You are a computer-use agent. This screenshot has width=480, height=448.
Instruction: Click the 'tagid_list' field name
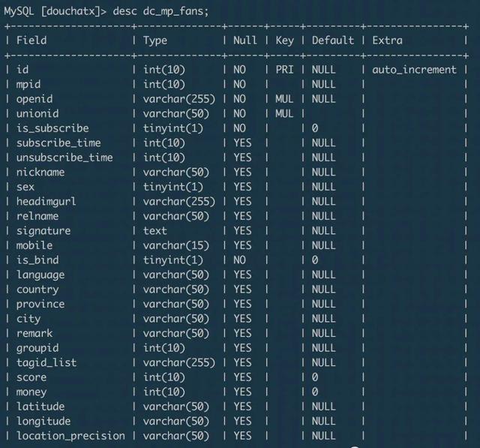tap(46, 362)
